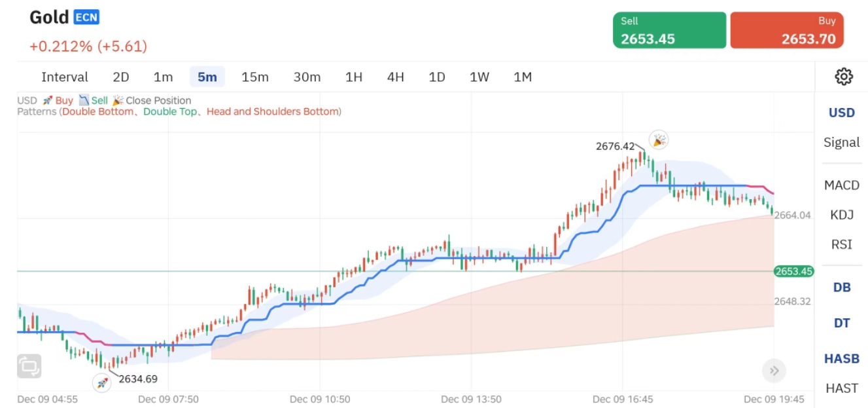Switch to the 15m interval
The image size is (868, 408).
[x=255, y=77]
